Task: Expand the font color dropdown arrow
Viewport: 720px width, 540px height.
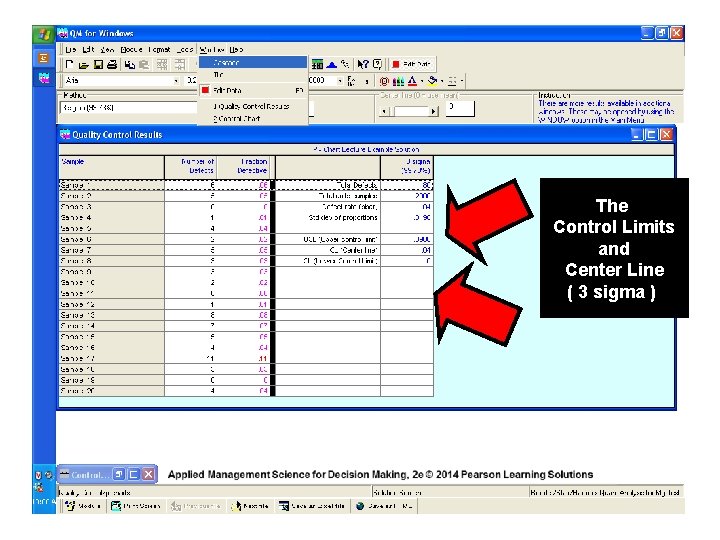Action: [422, 81]
